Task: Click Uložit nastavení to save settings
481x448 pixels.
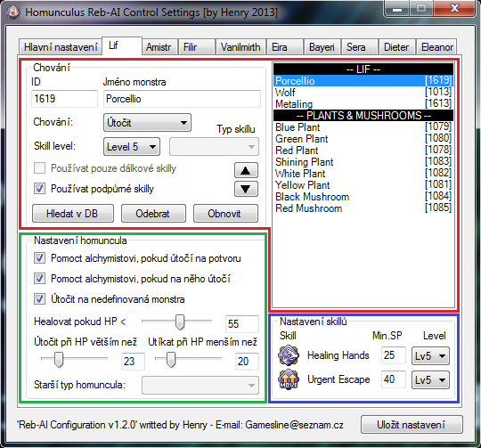Action: pos(412,425)
